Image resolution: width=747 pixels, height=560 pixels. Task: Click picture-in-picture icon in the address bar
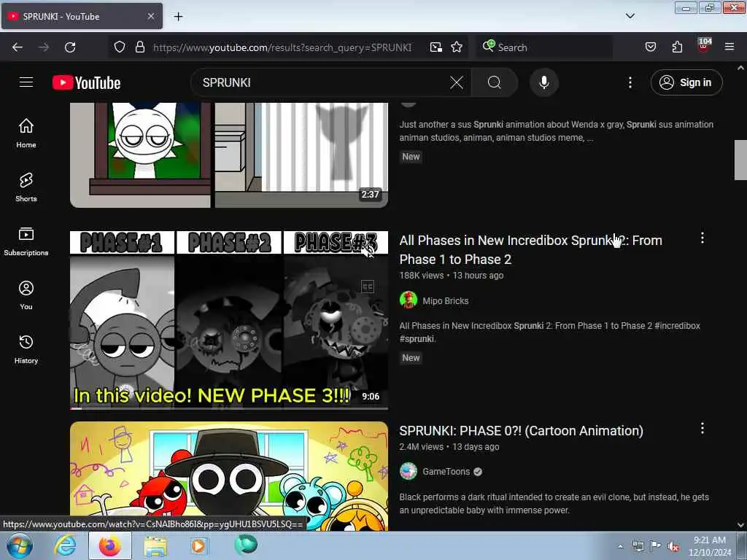coord(436,47)
